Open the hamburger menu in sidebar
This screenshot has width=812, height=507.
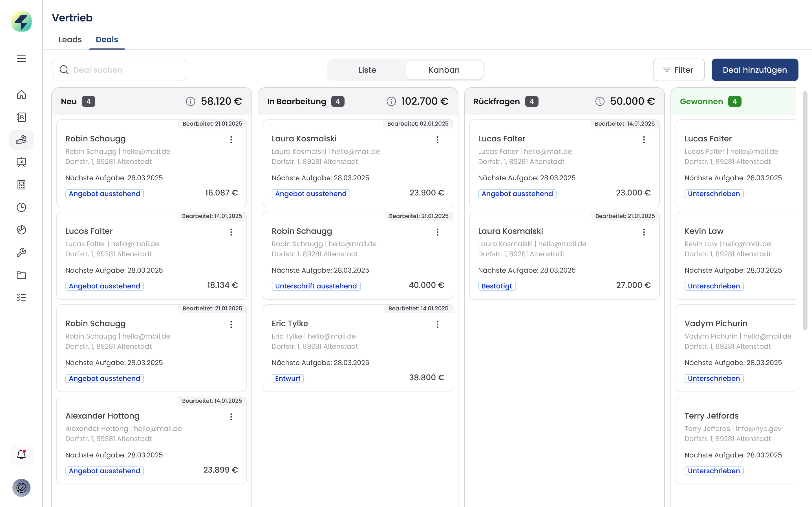(21, 59)
